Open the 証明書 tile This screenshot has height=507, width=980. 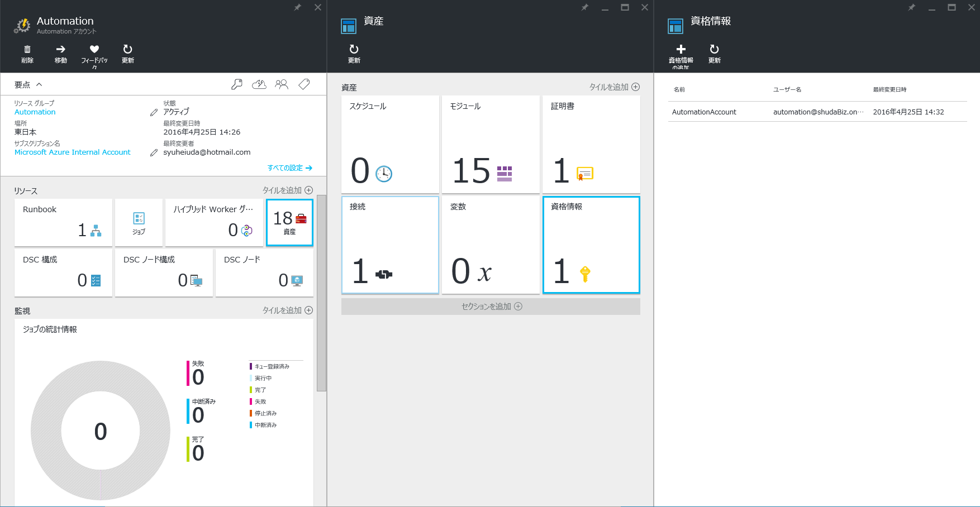pyautogui.click(x=591, y=144)
